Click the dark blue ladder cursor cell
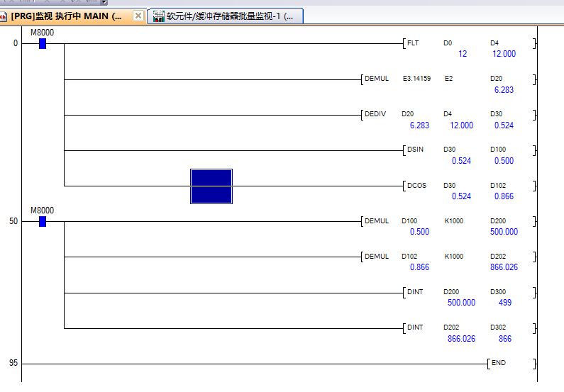Screen dimensions: 564x392 (211, 186)
